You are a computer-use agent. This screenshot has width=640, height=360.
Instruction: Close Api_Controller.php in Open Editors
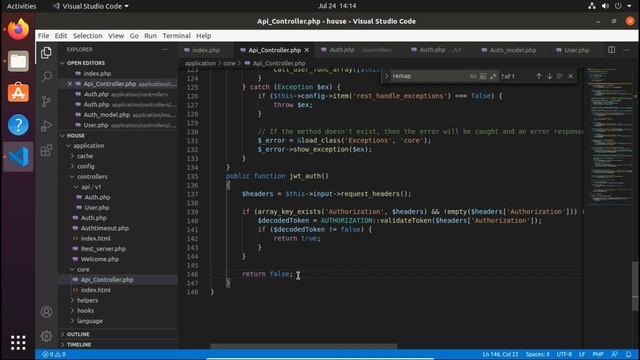[70, 84]
